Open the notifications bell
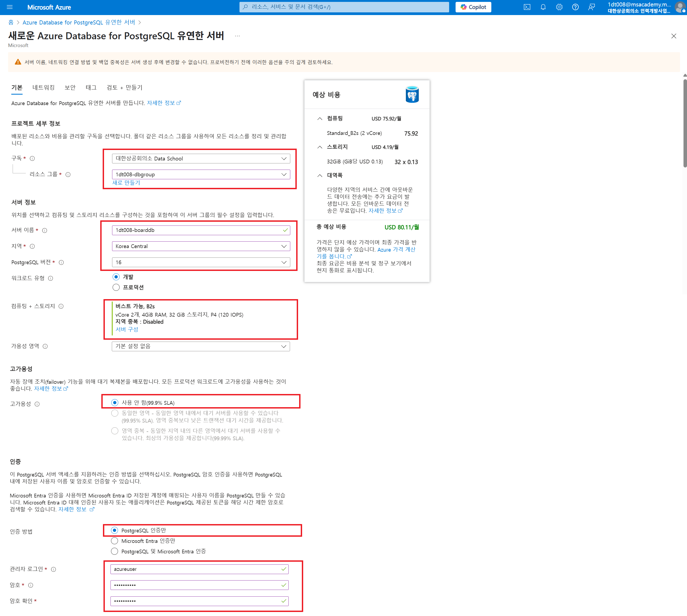Viewport: 687px width, 616px height. tap(543, 7)
